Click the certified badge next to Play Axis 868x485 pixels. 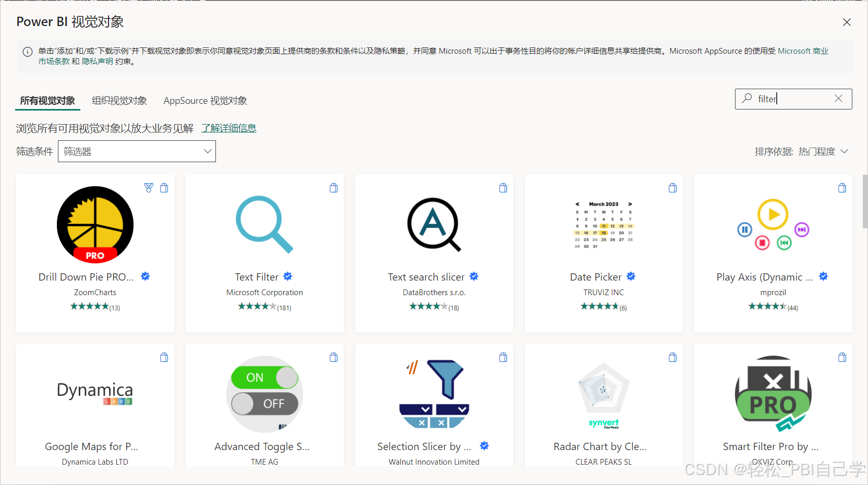pyautogui.click(x=824, y=276)
